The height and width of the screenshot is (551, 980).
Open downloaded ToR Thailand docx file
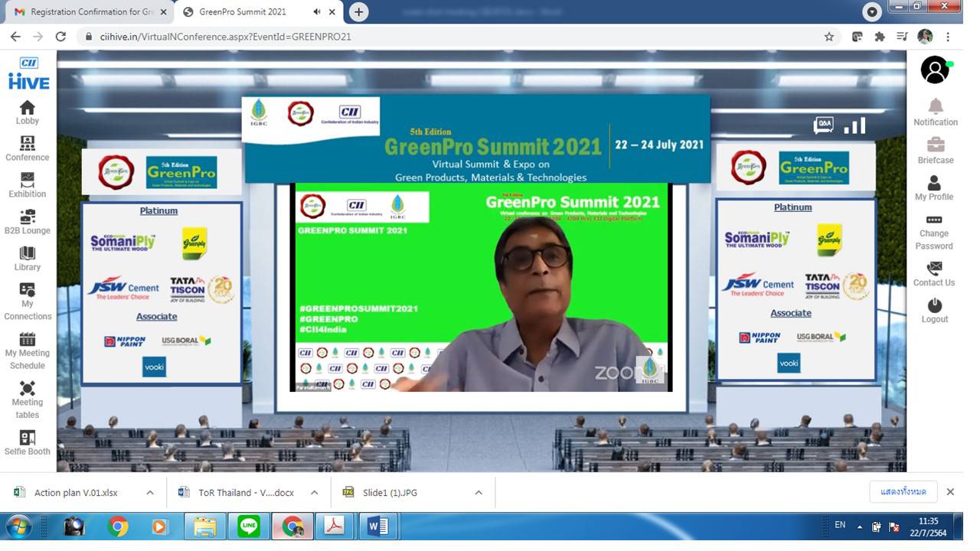coord(245,492)
